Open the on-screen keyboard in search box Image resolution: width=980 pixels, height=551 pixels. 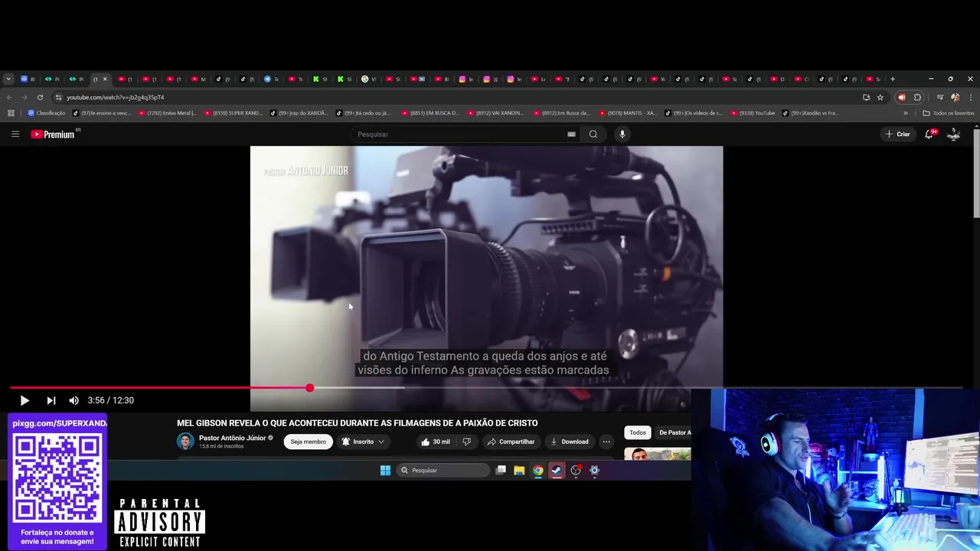(571, 134)
